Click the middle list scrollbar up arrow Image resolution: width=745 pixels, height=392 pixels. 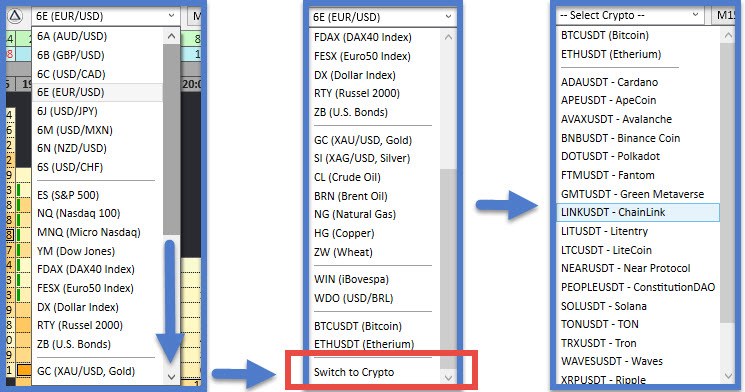click(448, 37)
